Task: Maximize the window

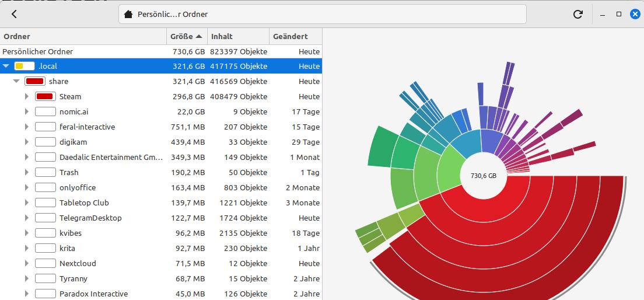Action: coord(619,14)
